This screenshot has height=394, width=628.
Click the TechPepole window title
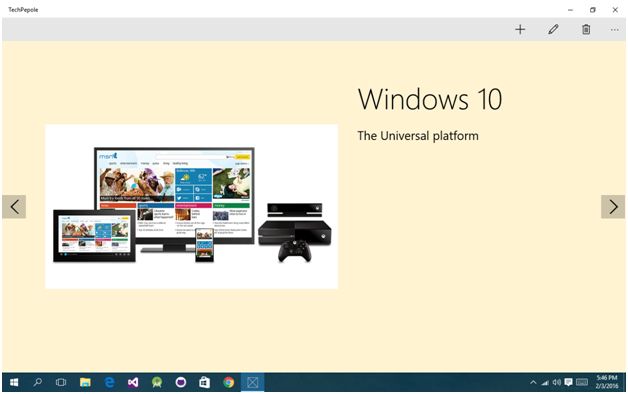point(23,10)
